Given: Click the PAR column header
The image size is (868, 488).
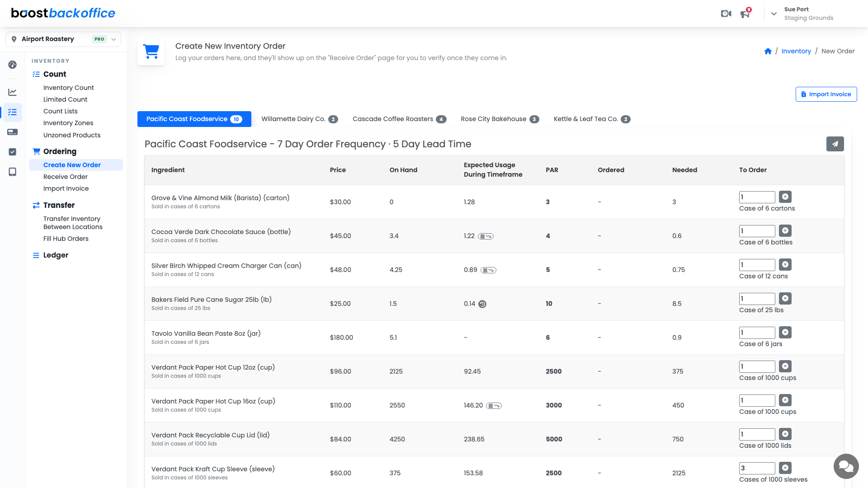Looking at the screenshot, I should (552, 170).
